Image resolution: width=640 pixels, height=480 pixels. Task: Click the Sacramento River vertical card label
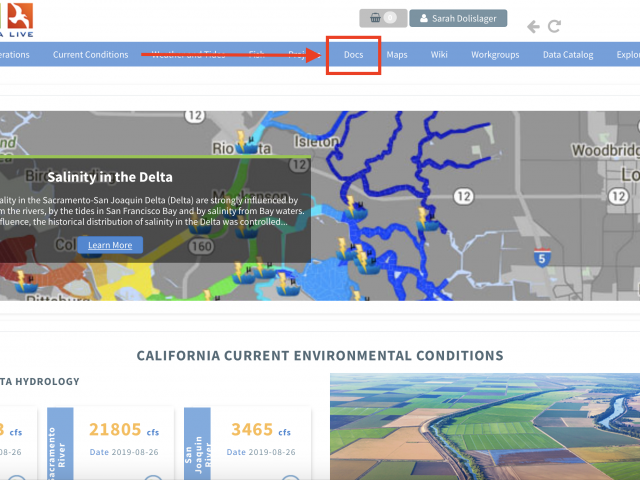point(60,444)
